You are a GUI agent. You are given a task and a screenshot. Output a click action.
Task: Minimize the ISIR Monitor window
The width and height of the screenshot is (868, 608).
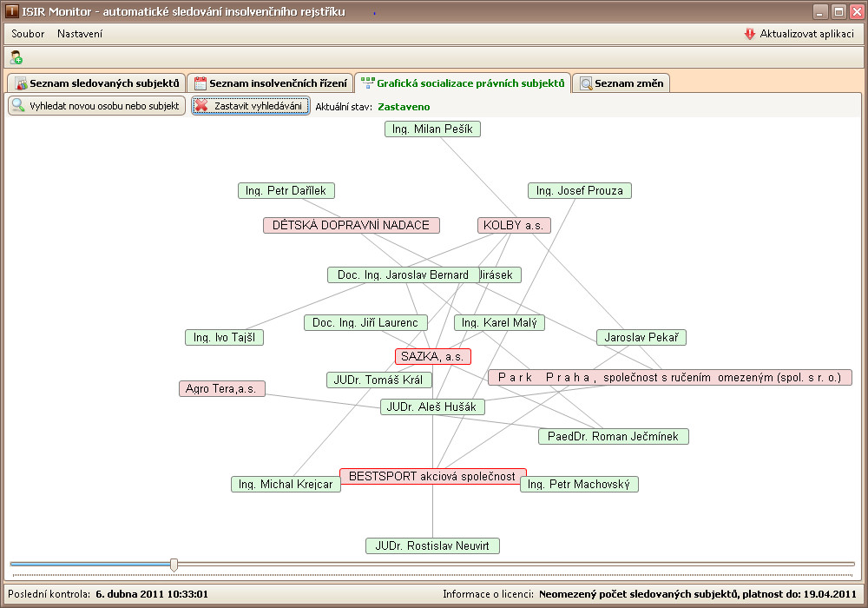(820, 11)
